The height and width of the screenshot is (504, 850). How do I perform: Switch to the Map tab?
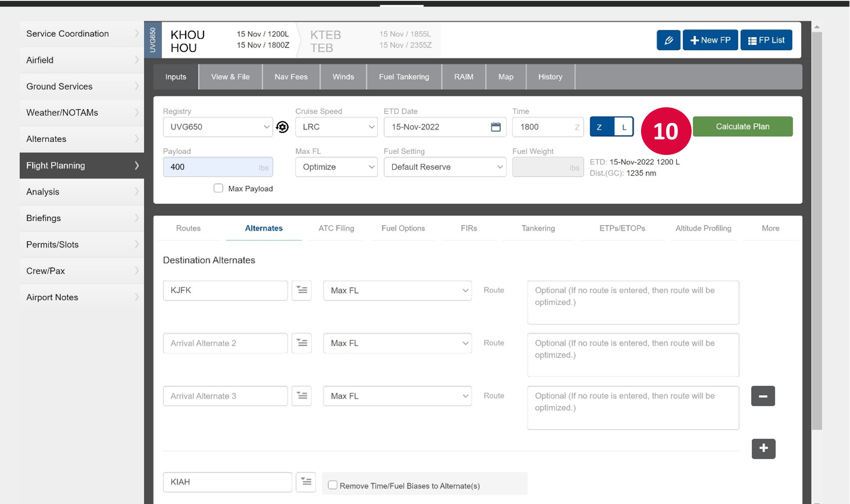tap(506, 77)
